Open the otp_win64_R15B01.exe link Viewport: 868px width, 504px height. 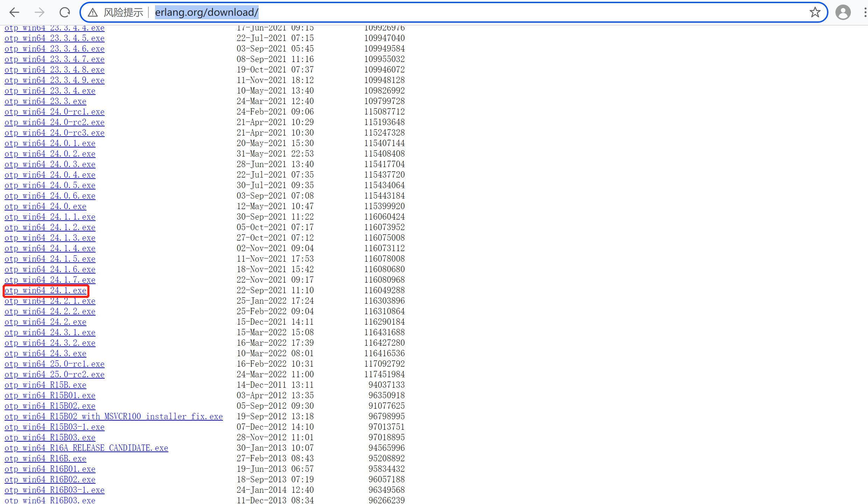click(x=50, y=395)
